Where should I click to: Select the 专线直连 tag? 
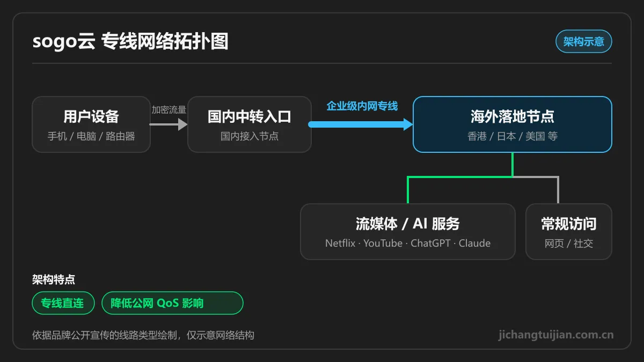coord(63,303)
